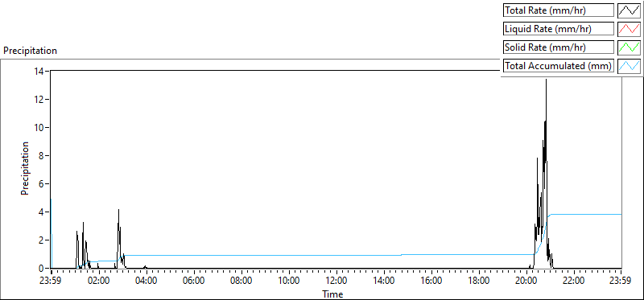The image size is (644, 300).
Task: Click the 20:00 time axis label
Action: point(526,282)
